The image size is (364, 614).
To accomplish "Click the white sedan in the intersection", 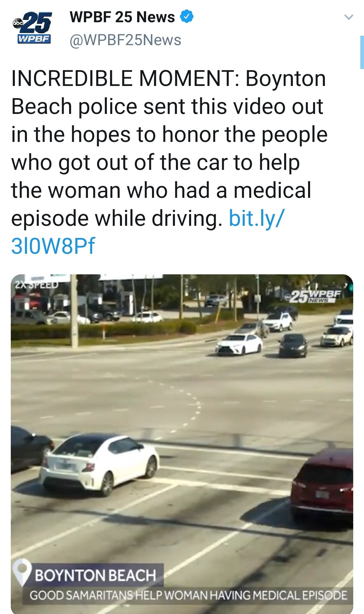I will 239,345.
